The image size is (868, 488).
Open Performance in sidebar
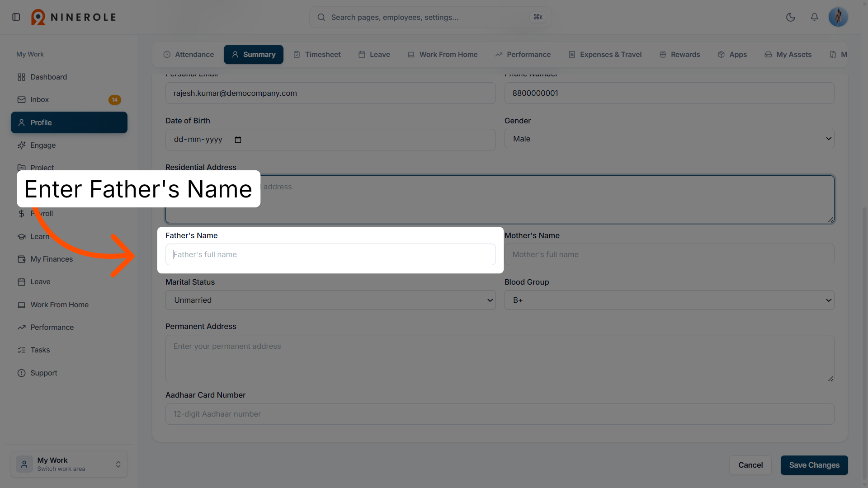click(69, 327)
